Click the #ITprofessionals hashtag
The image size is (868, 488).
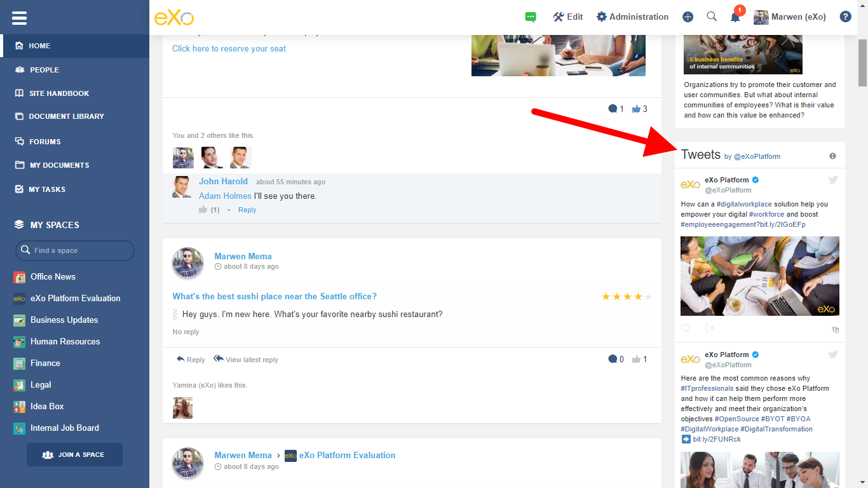[x=707, y=389]
